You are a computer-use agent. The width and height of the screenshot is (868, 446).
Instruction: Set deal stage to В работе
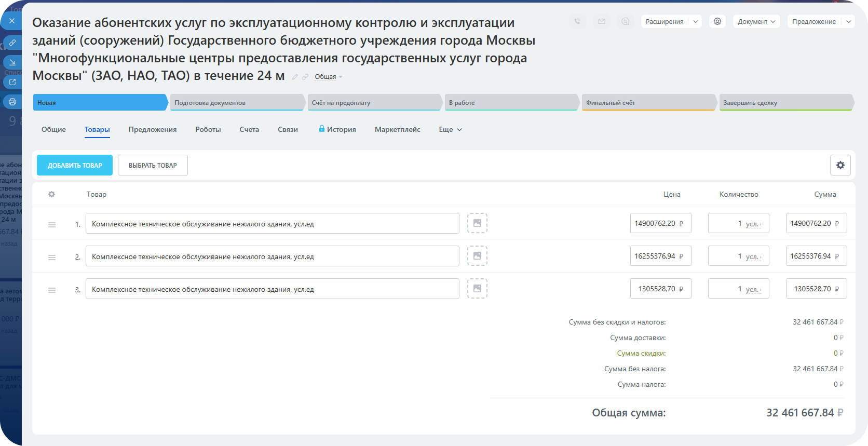coord(511,102)
